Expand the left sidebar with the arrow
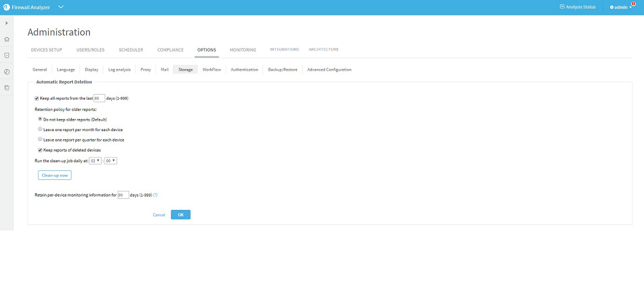 coord(6,23)
